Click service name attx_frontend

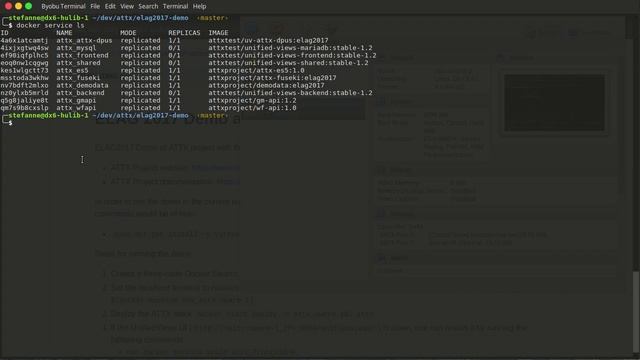coord(82,55)
